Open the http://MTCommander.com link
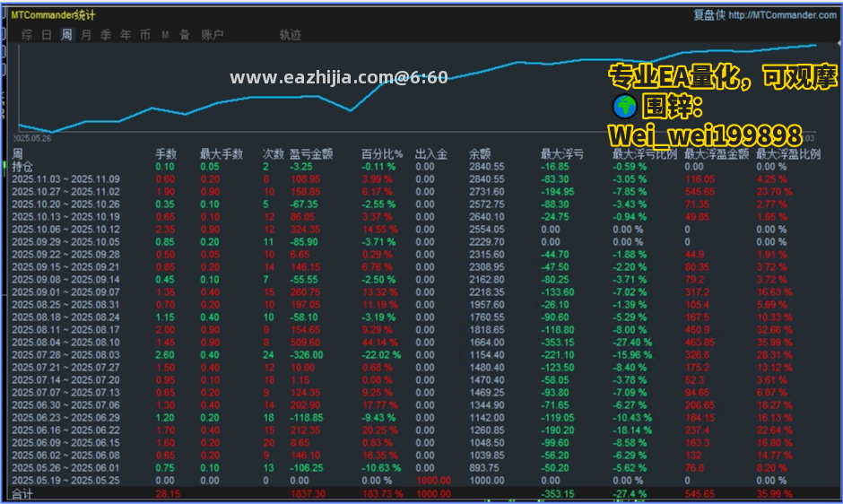The width and height of the screenshot is (843, 504). [x=782, y=15]
